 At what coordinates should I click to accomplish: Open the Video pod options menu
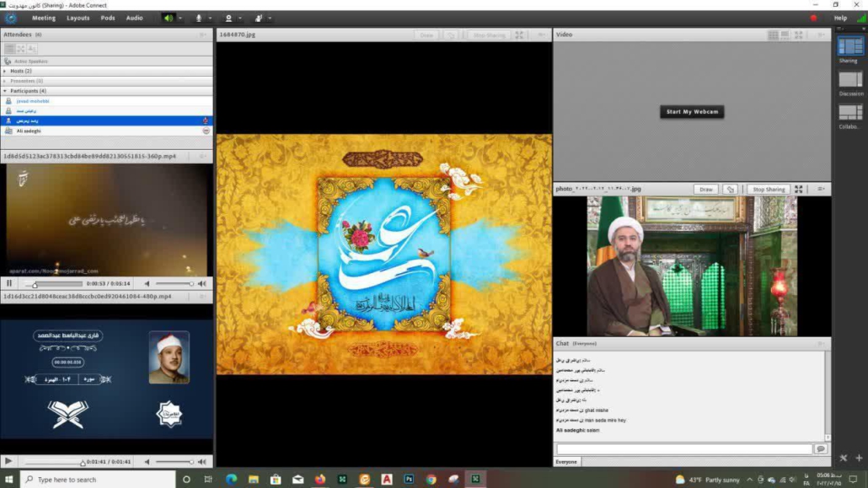tap(821, 35)
